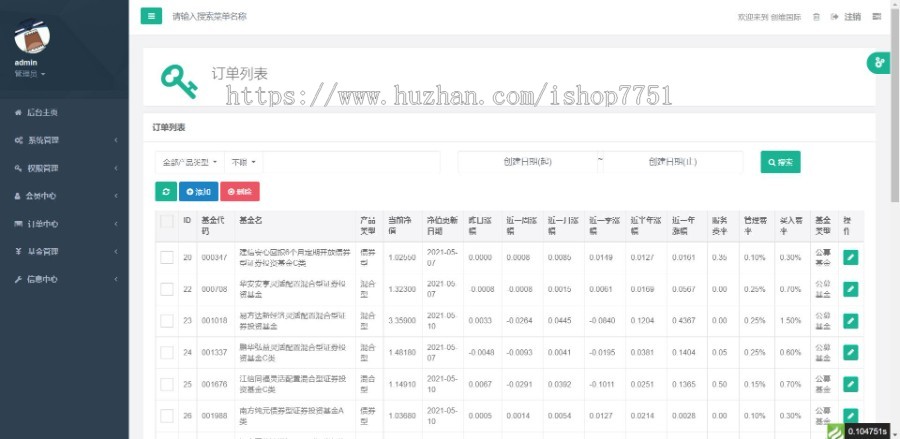Open the 系统管理 menu item

click(64, 140)
